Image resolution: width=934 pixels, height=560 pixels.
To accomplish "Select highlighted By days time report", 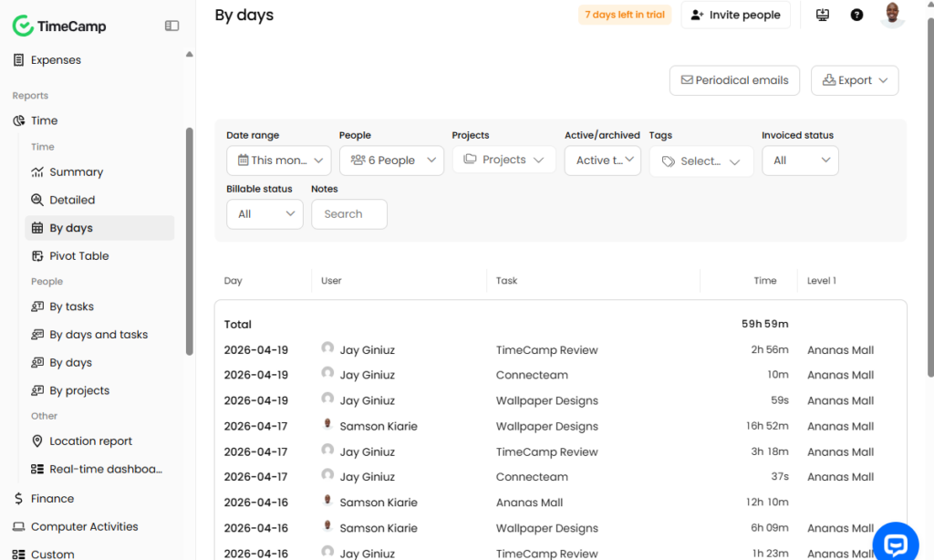I will [99, 228].
